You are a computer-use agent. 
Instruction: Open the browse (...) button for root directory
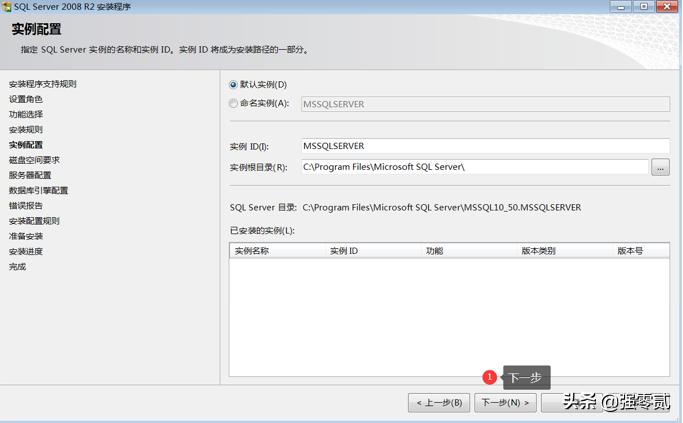tap(660, 167)
